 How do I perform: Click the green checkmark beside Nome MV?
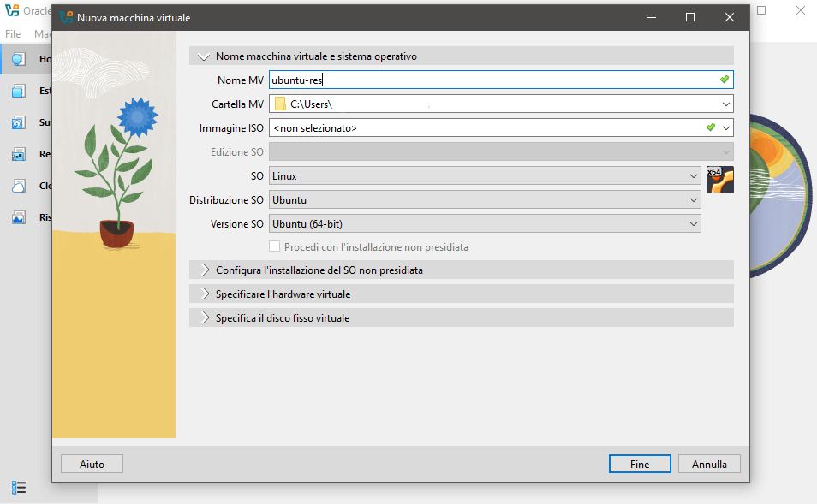click(725, 79)
